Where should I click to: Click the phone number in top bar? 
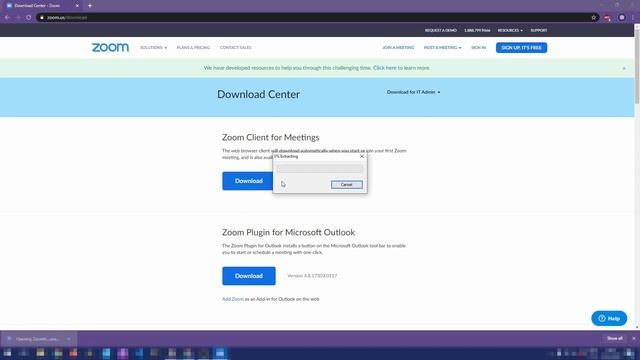477,31
